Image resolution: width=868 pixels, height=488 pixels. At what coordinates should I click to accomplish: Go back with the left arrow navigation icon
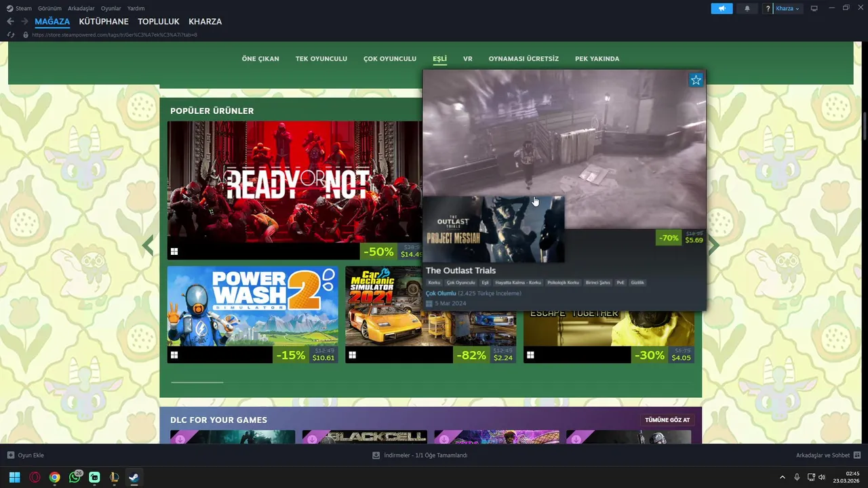(10, 22)
